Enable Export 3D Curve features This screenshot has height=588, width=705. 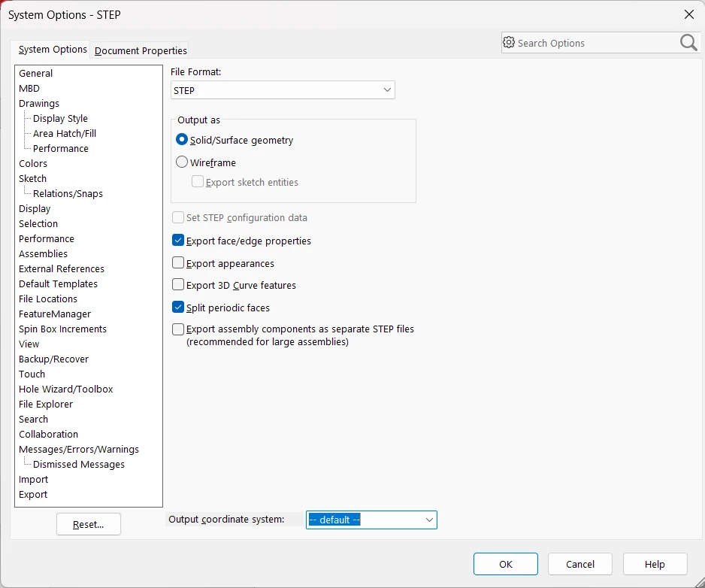[x=178, y=285]
